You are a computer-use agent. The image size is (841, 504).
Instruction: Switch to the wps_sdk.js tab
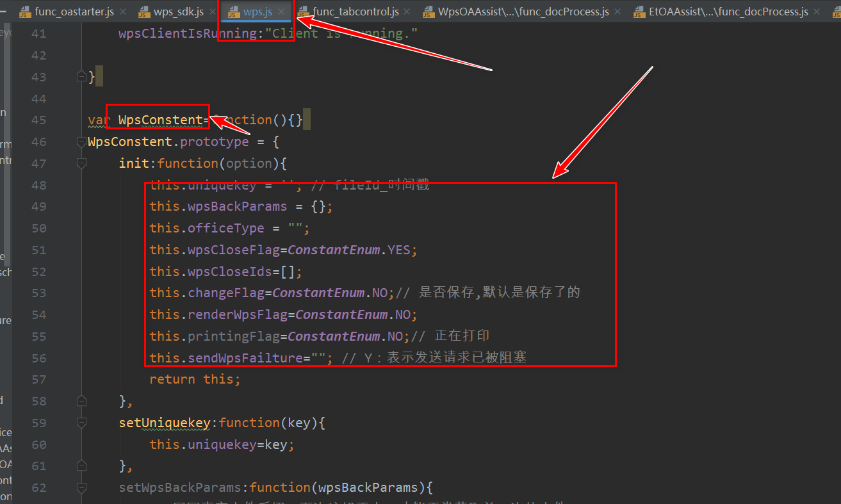tap(179, 12)
